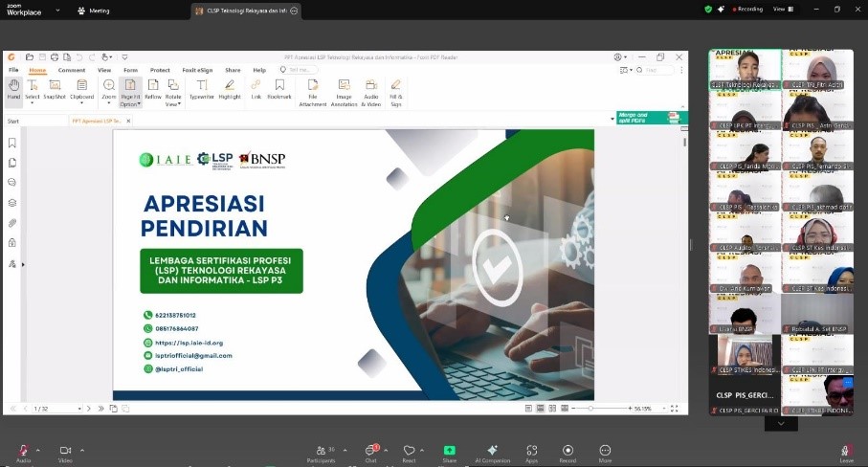Toggle meeting Record button
The image size is (868, 467).
[568, 451]
